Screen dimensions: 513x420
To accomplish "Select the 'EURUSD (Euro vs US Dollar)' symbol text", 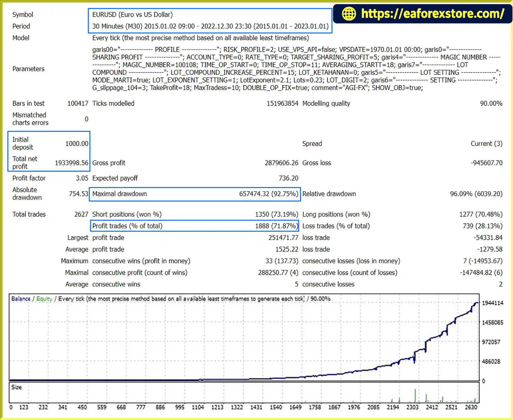I will point(132,15).
